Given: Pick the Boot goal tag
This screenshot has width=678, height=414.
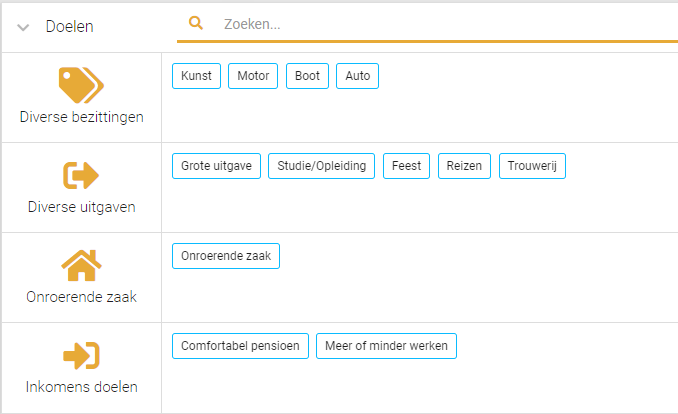Looking at the screenshot, I should pyautogui.click(x=307, y=76).
